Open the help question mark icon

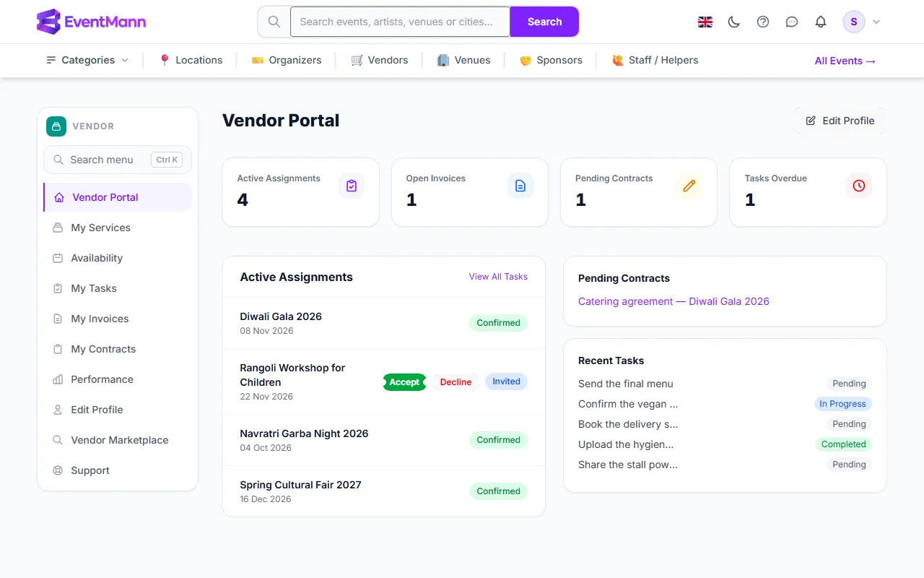[763, 22]
